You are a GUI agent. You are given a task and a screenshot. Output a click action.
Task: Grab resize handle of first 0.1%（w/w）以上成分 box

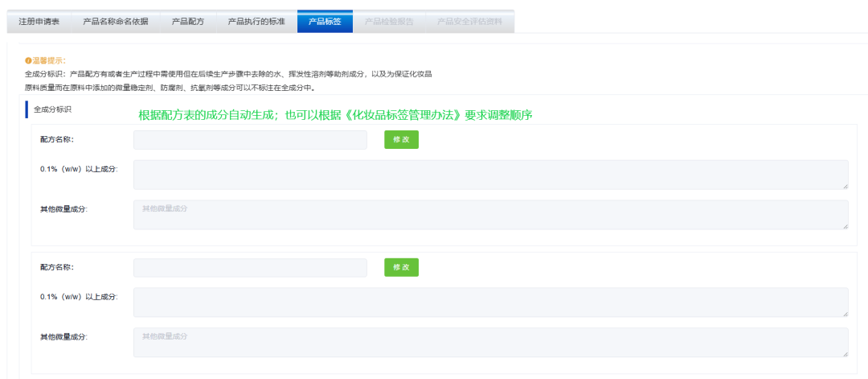[x=845, y=186]
